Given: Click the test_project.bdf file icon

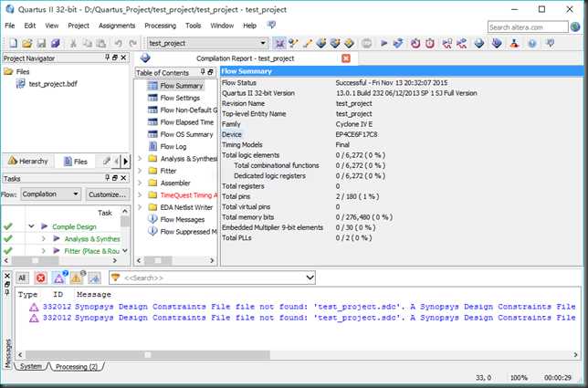Looking at the screenshot, I should [x=21, y=84].
